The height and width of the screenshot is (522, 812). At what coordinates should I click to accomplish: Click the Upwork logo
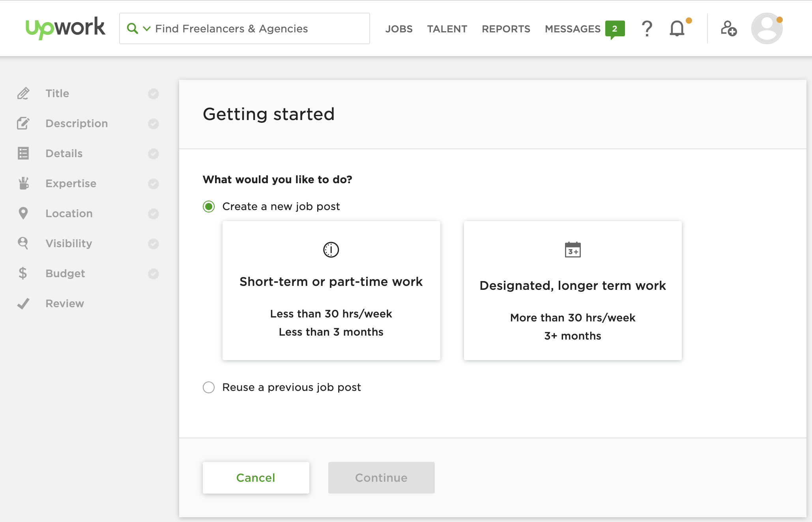(x=65, y=28)
